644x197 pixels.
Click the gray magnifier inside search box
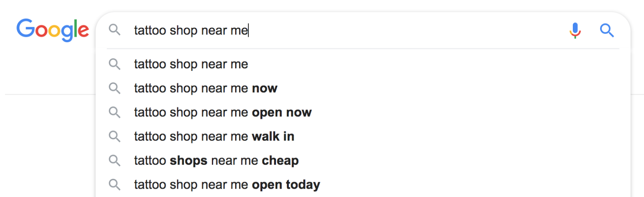pos(114,30)
